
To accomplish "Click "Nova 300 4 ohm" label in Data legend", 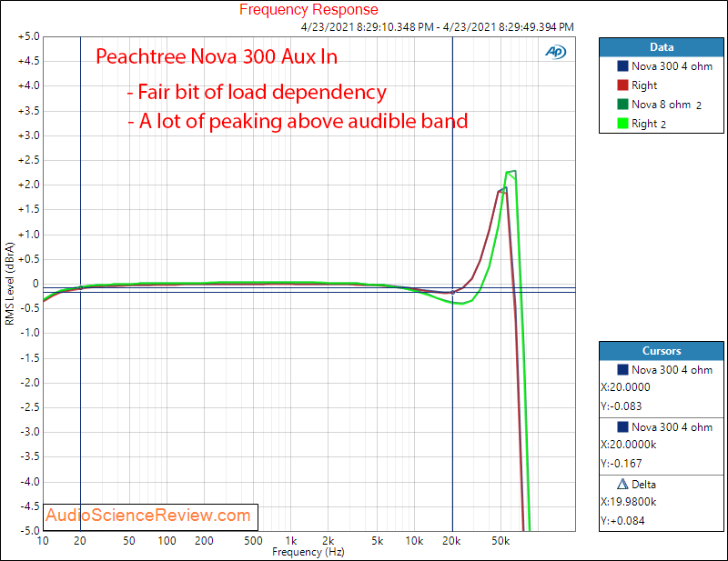I will [672, 66].
